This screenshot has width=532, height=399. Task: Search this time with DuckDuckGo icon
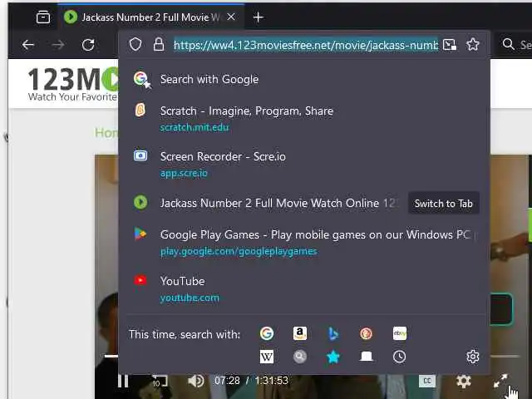point(366,333)
